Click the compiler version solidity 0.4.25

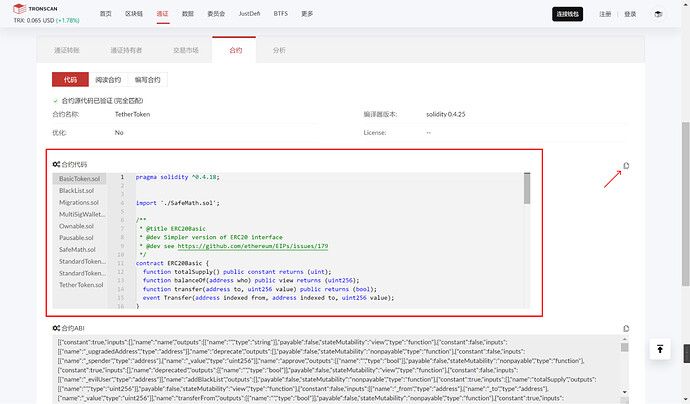click(445, 114)
